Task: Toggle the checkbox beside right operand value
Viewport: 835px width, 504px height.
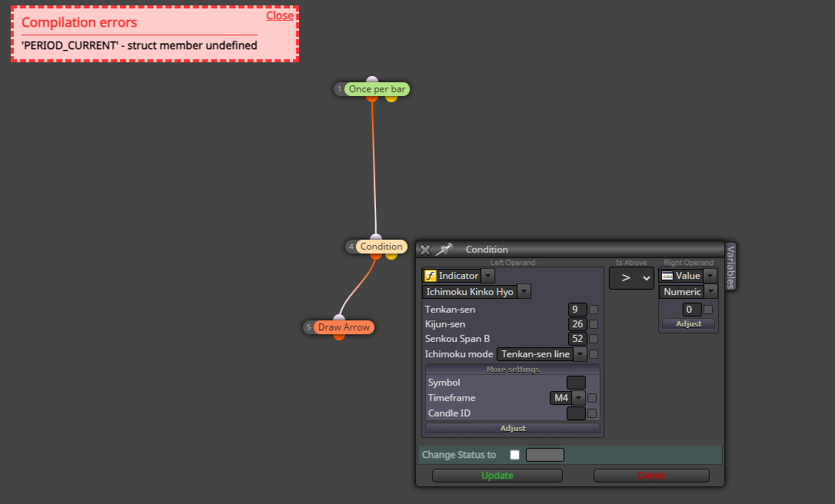Action: (x=708, y=310)
